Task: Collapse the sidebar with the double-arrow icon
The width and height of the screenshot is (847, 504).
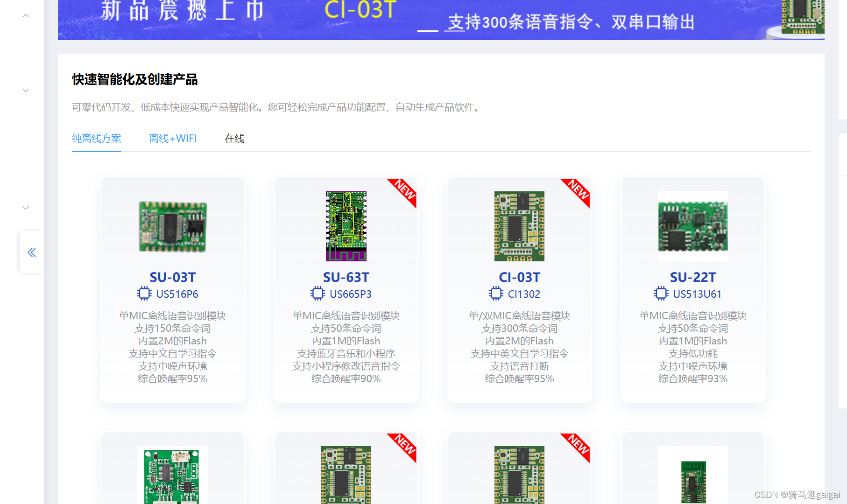Action: 32,252
